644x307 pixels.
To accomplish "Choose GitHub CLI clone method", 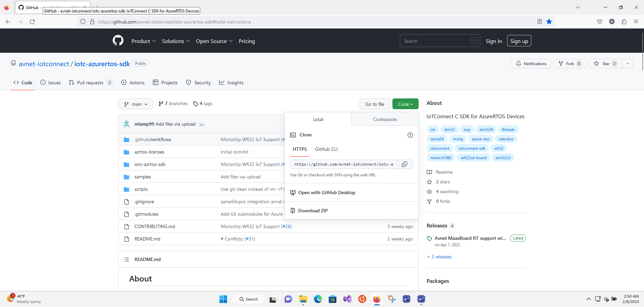I will (x=326, y=149).
